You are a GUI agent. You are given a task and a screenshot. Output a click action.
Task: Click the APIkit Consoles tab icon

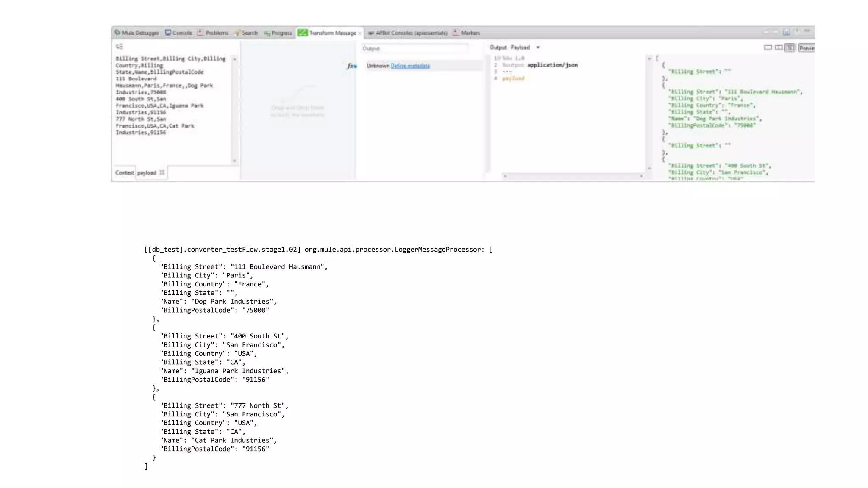[371, 33]
